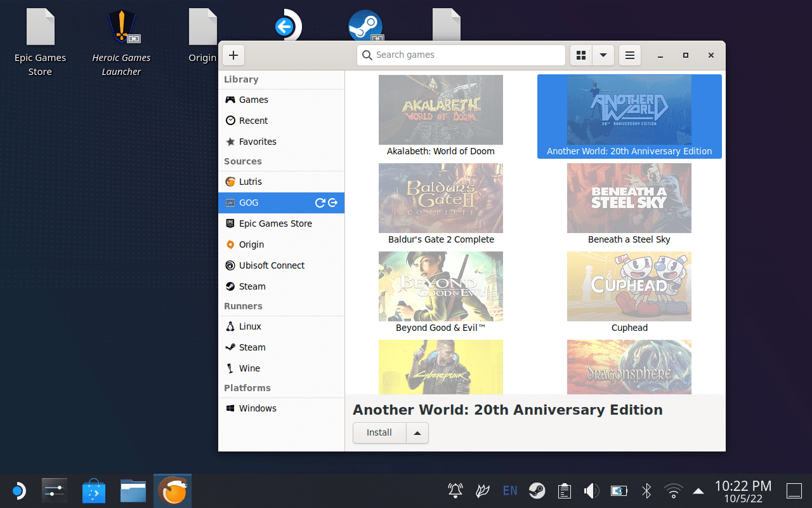
Task: Open Bluetooth settings in tray
Action: tap(646, 490)
